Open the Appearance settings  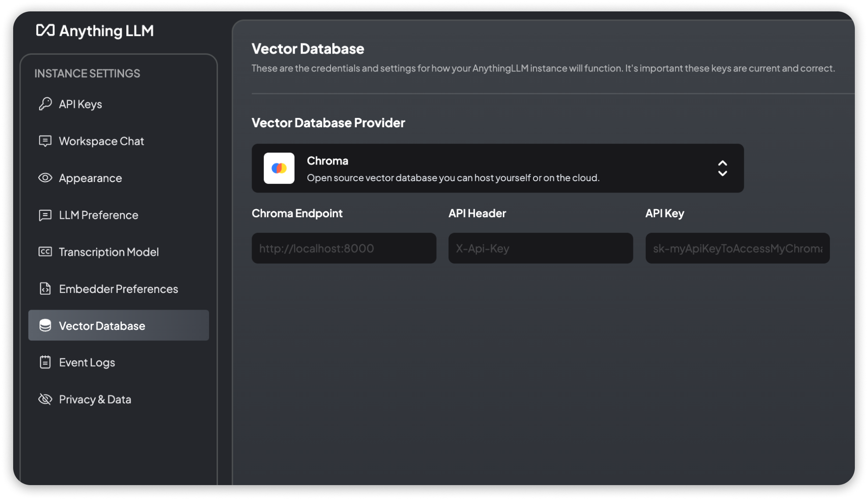[x=118, y=178]
